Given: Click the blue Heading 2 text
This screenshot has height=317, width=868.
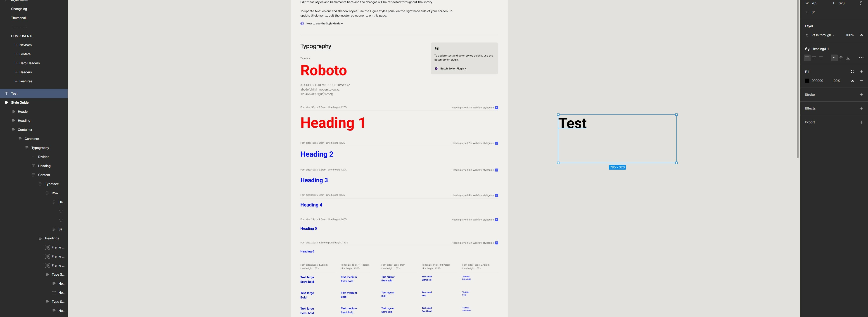Looking at the screenshot, I should point(317,154).
